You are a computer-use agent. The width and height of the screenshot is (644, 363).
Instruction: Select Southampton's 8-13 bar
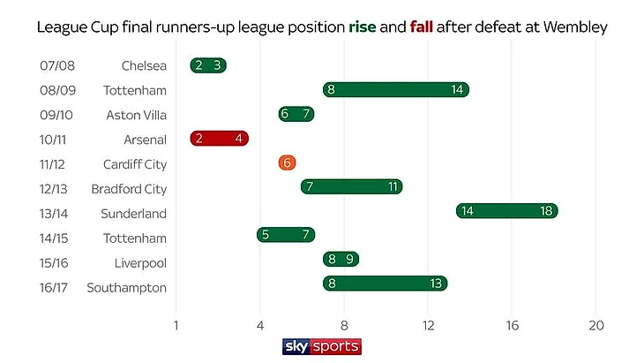(x=385, y=284)
